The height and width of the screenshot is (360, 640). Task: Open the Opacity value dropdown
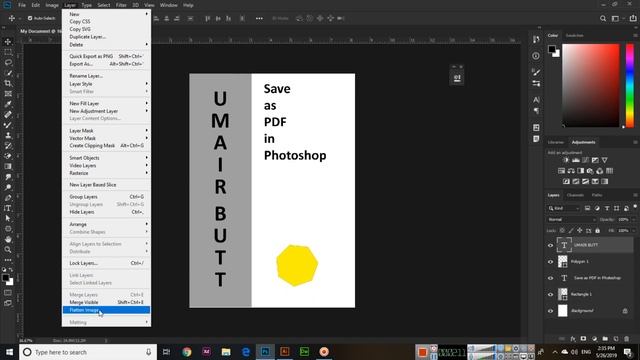click(634, 220)
